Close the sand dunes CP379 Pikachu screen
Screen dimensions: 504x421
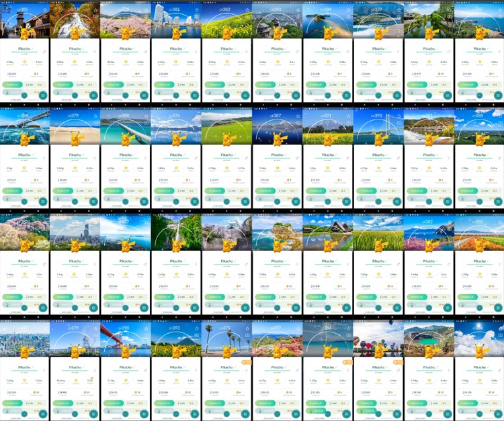click(75, 201)
